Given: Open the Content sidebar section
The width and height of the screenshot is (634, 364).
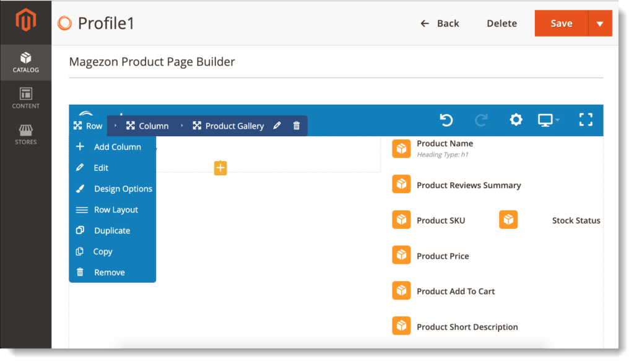Looking at the screenshot, I should point(26,98).
